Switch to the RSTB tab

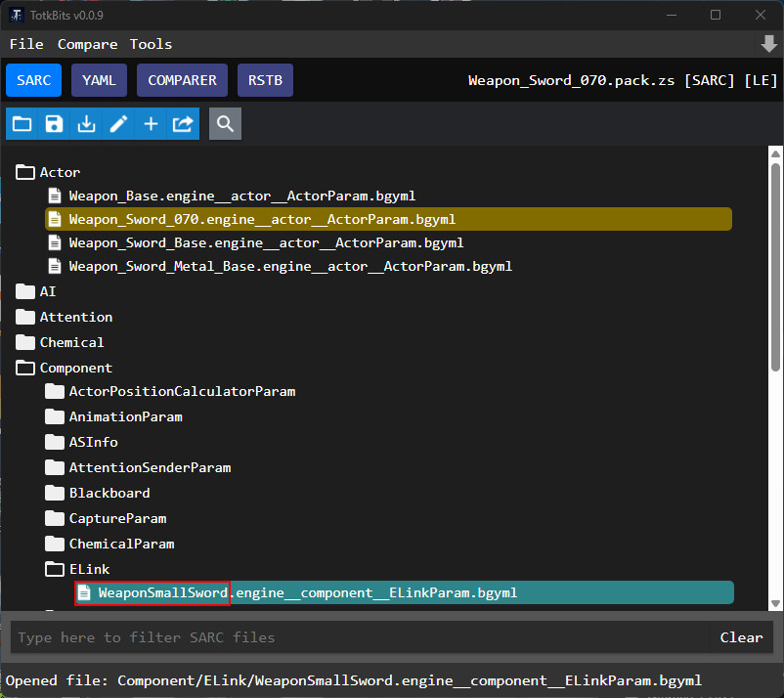pos(265,80)
